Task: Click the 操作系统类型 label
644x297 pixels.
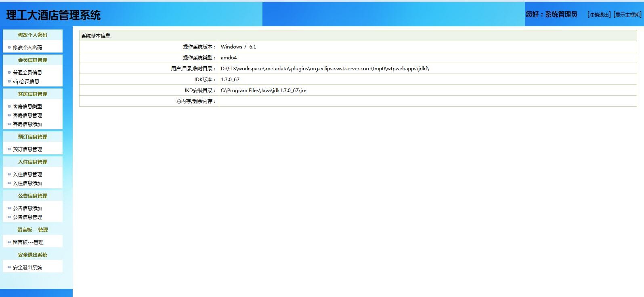Action: coord(200,58)
